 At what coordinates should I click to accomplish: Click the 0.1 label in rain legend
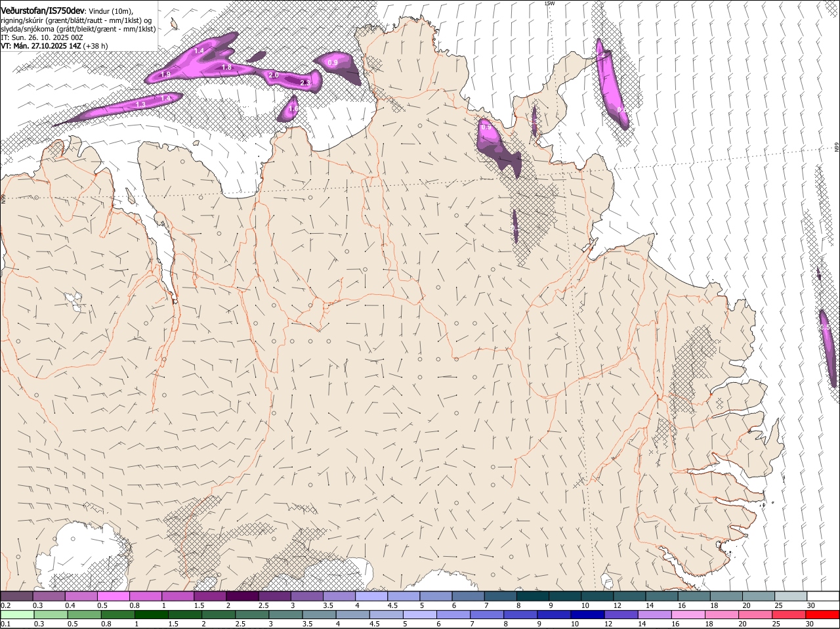coord(5,624)
